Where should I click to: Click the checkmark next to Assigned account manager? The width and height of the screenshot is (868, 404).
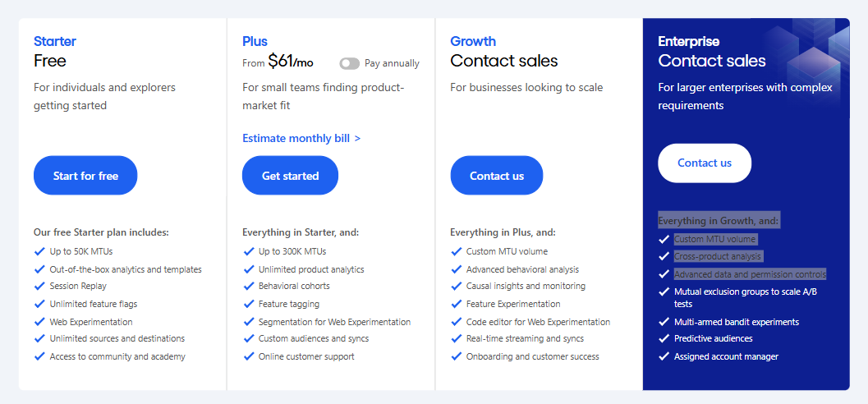tap(664, 356)
